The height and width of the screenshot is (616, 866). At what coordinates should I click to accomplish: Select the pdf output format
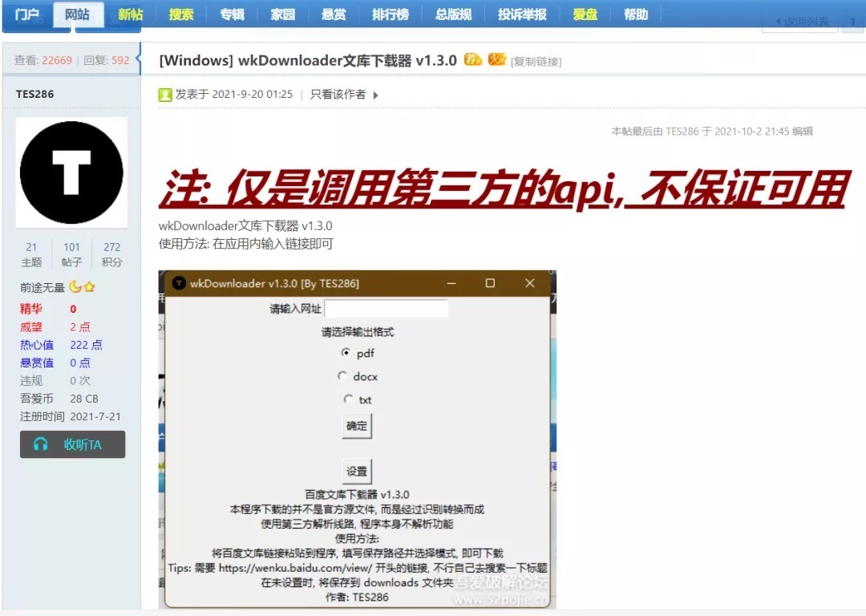click(346, 352)
